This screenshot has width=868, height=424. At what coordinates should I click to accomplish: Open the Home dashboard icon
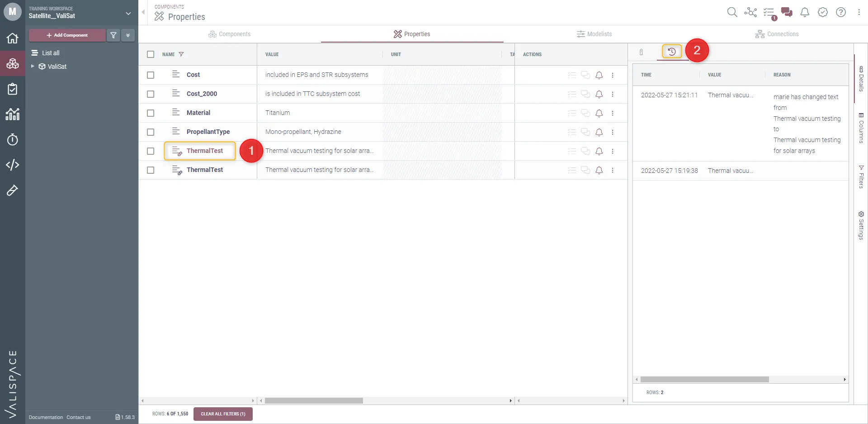(x=13, y=38)
